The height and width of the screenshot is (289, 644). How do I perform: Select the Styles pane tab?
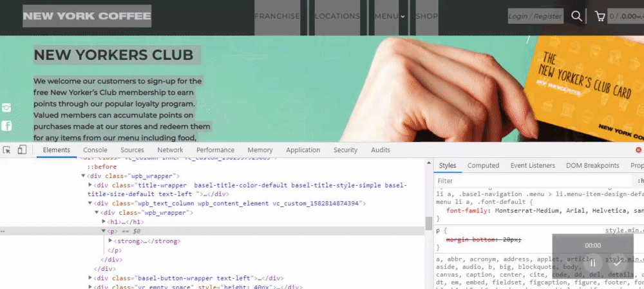(448, 166)
